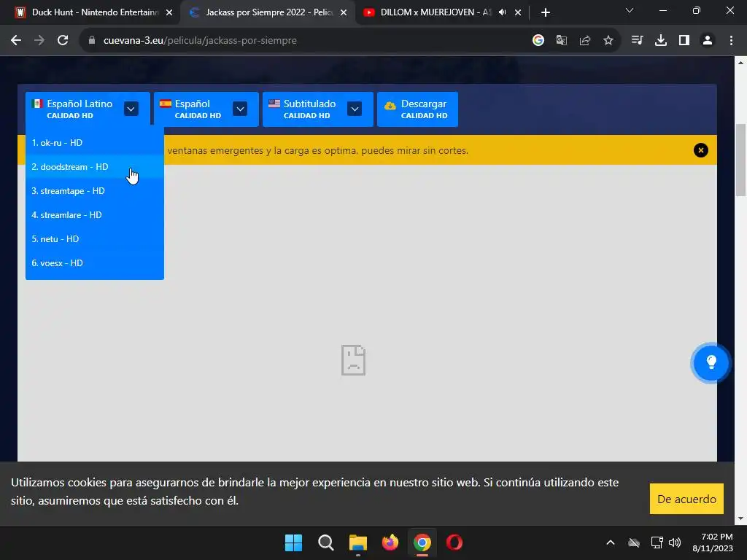The height and width of the screenshot is (560, 747).
Task: Close the Duck Hunt tab
Action: click(x=169, y=12)
